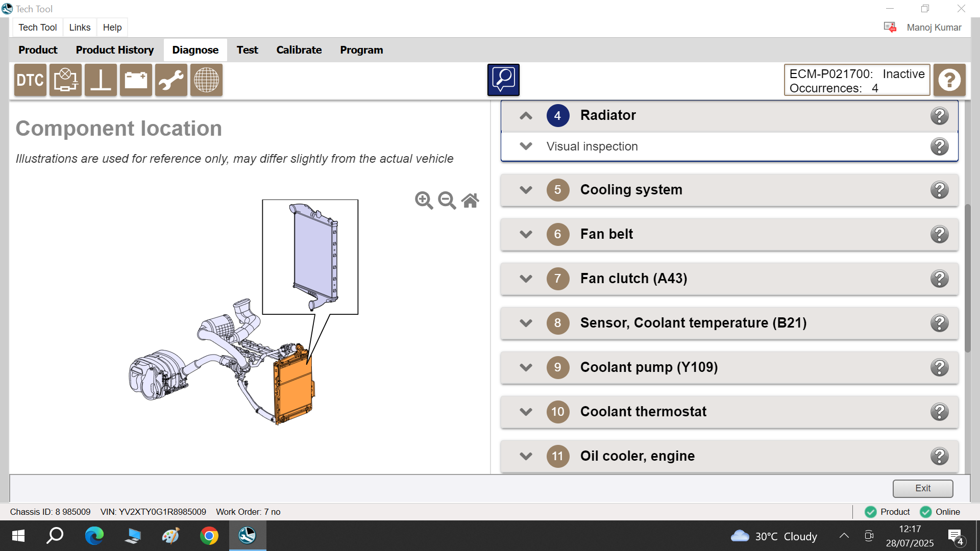The width and height of the screenshot is (980, 551).
Task: Zoom in on the component illustration
Action: point(424,201)
